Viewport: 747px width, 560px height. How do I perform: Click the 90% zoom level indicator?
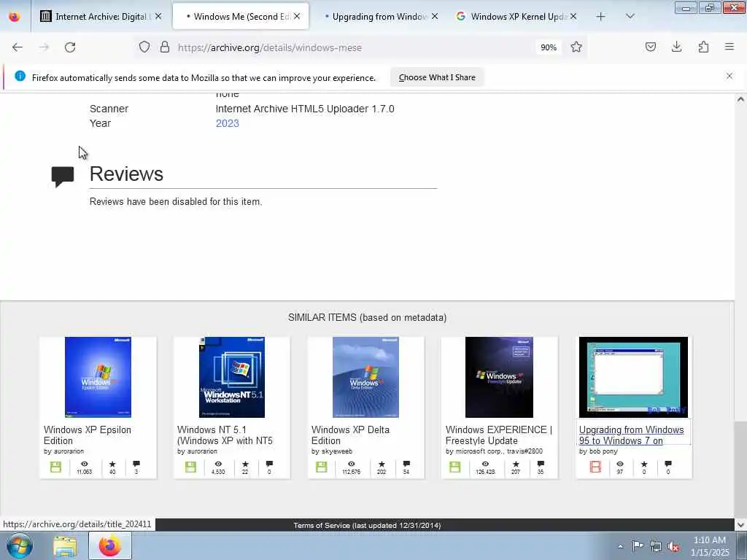[549, 47]
